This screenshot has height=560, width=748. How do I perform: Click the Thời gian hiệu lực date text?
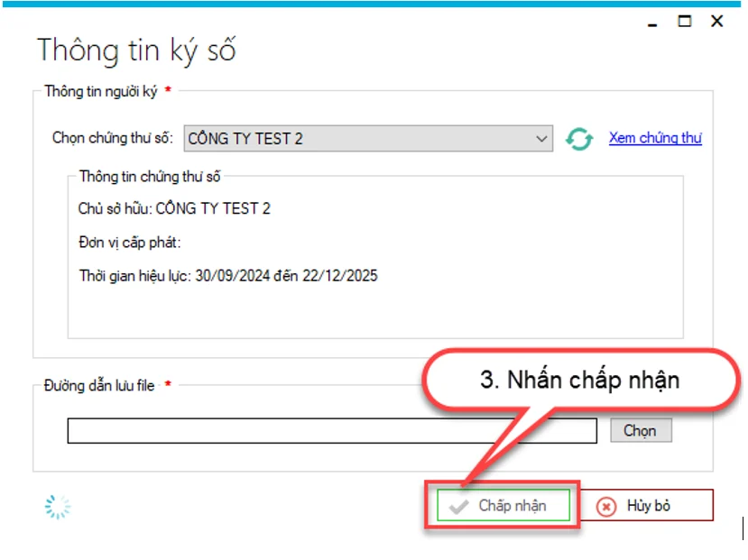tap(228, 276)
